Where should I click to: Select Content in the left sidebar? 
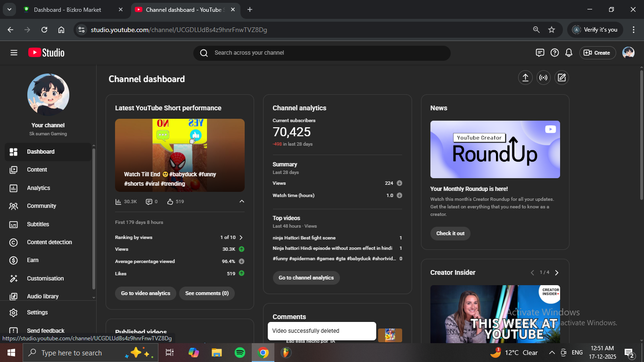click(37, 170)
